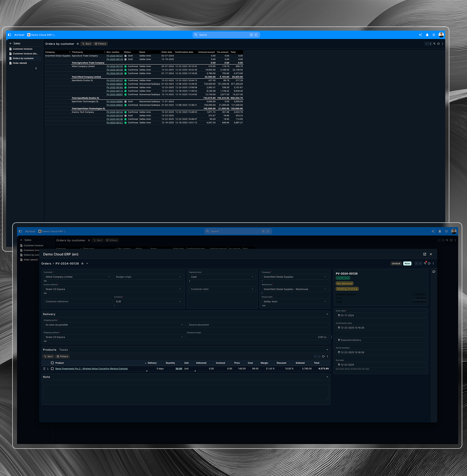Image resolution: width=467 pixels, height=476 pixels.
Task: Open modal in new window icon
Action: 425,254
